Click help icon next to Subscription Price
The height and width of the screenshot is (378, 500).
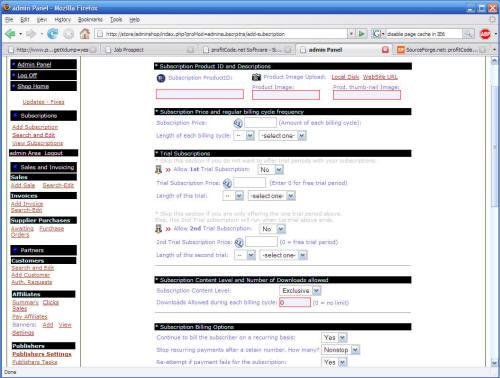[x=238, y=123]
